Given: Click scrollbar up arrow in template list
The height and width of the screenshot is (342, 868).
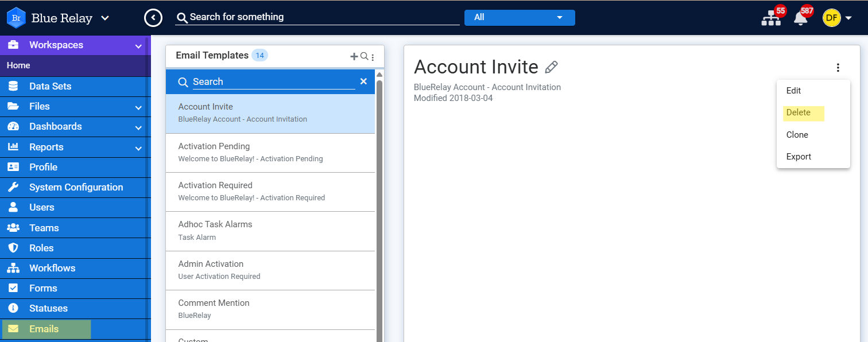Looking at the screenshot, I should coord(379,75).
